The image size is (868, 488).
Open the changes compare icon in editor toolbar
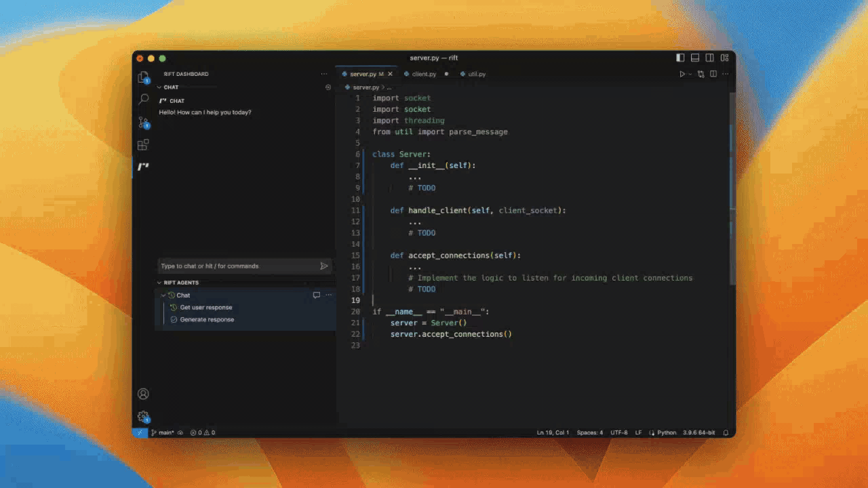pos(701,74)
